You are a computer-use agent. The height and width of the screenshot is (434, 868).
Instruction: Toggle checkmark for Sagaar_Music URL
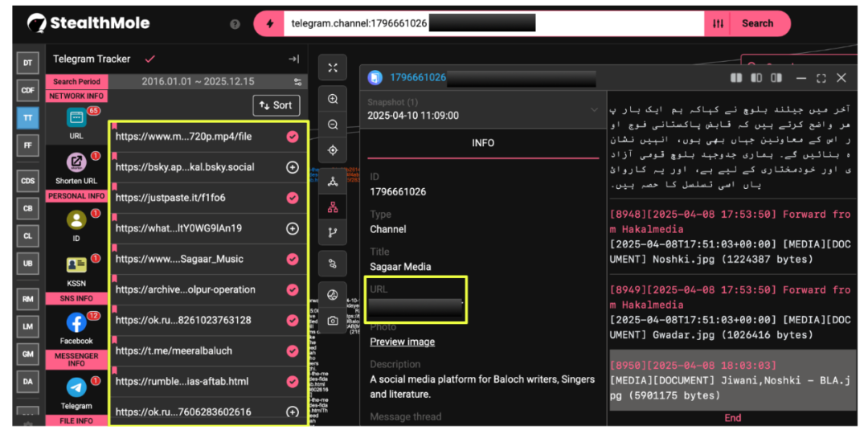(293, 259)
